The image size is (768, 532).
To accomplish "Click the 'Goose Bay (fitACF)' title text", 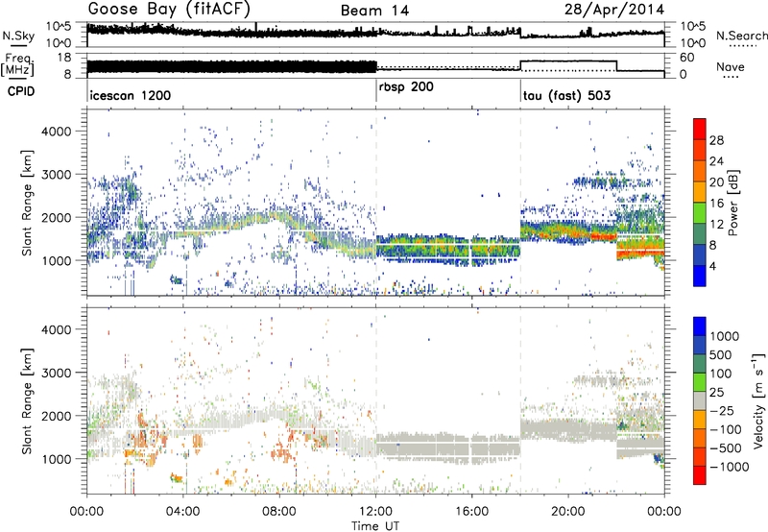I will tap(169, 10).
